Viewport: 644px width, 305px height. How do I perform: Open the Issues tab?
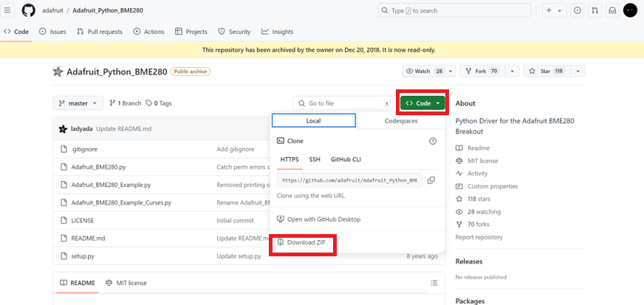(x=52, y=32)
